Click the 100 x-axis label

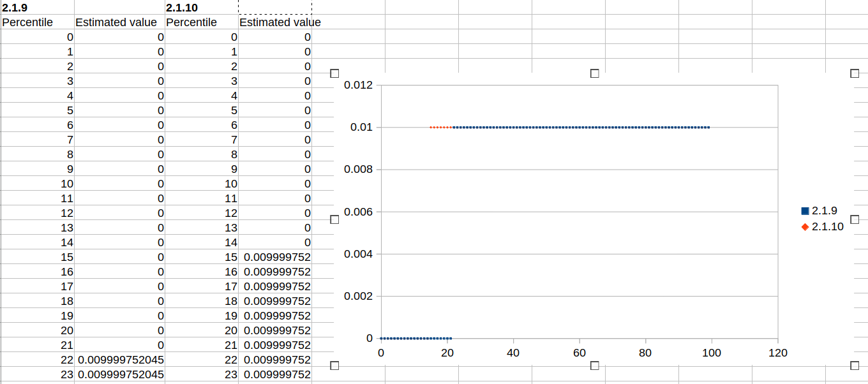712,353
